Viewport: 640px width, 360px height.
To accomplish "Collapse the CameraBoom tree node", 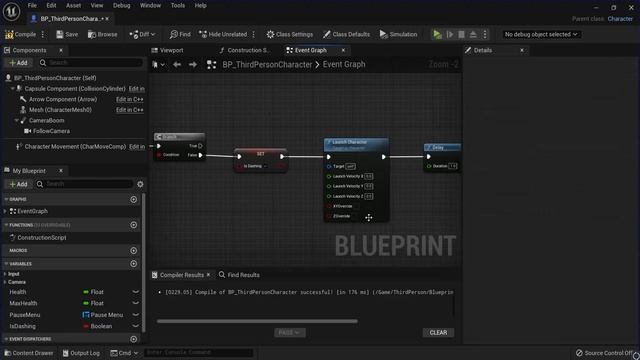I will pos(16,120).
